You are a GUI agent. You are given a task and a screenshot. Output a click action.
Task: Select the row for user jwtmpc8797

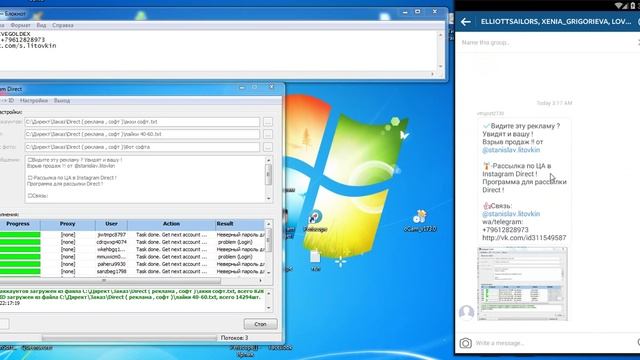pos(132,235)
